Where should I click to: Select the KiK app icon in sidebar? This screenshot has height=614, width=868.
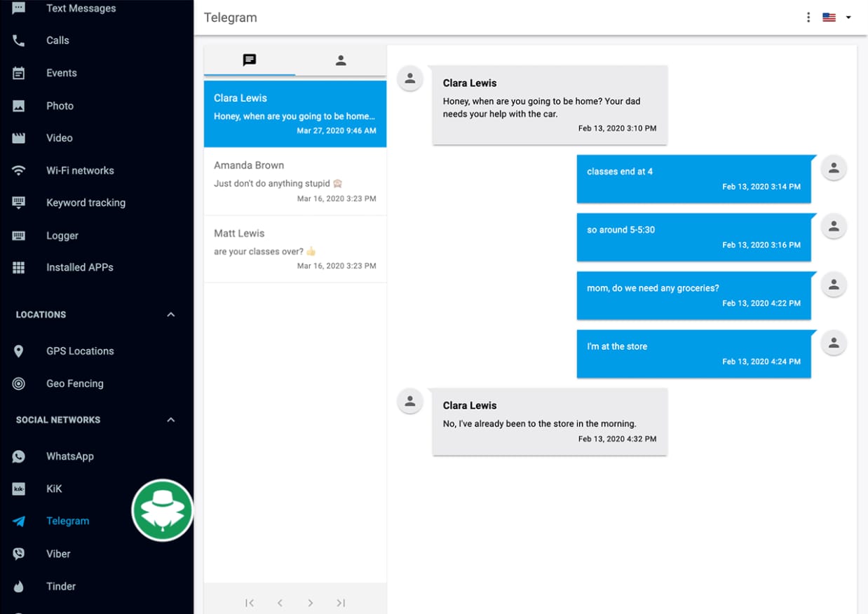19,489
